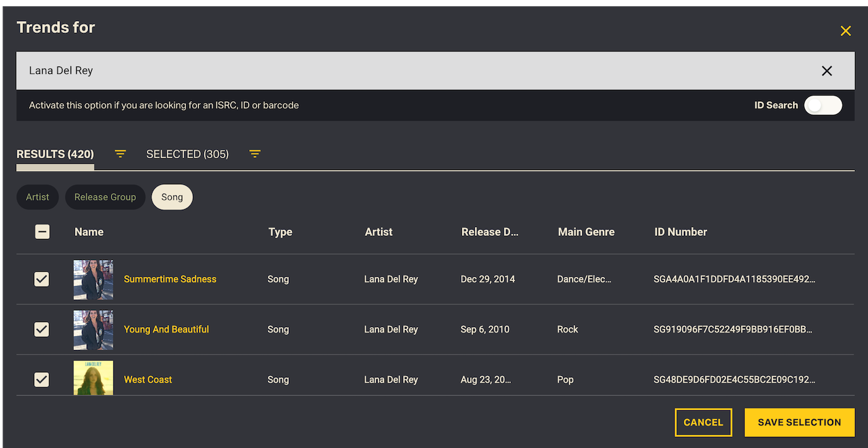Image resolution: width=868 pixels, height=448 pixels.
Task: Select the Artist filter chip
Action: [37, 197]
